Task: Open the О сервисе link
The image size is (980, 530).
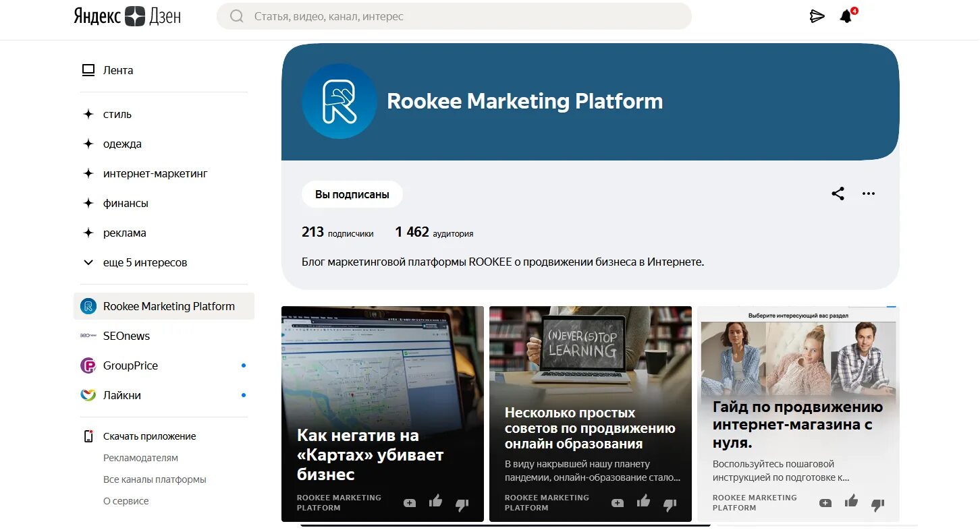Action: 126,501
